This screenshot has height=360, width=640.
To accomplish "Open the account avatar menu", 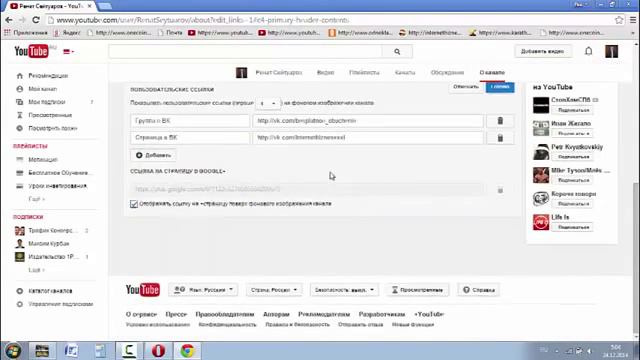I will (x=611, y=51).
